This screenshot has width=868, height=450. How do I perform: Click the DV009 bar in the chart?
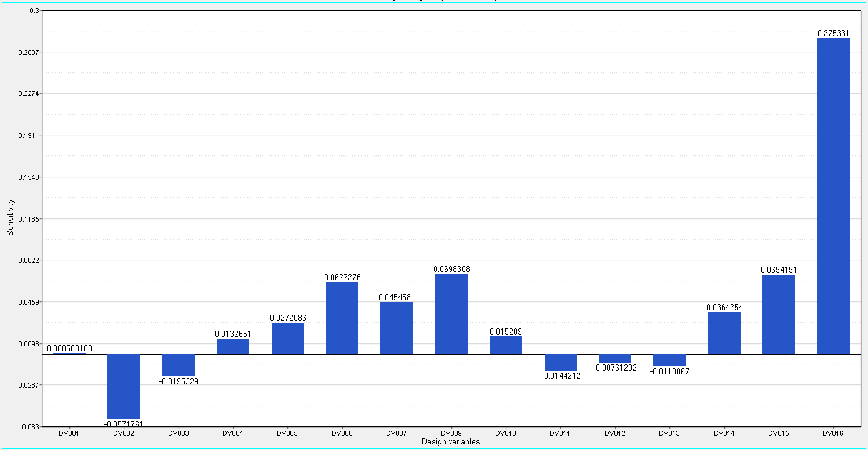pos(451,314)
